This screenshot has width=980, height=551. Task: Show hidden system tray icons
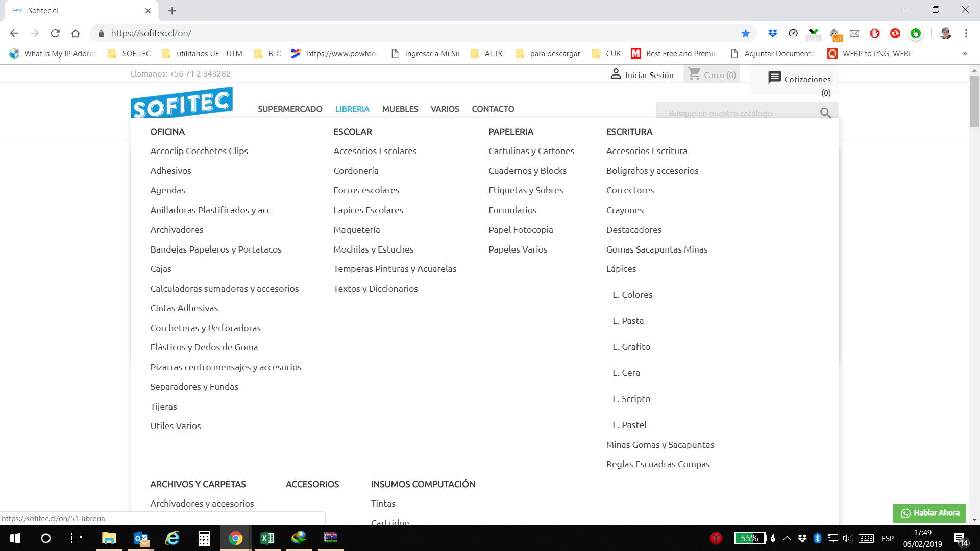point(787,538)
